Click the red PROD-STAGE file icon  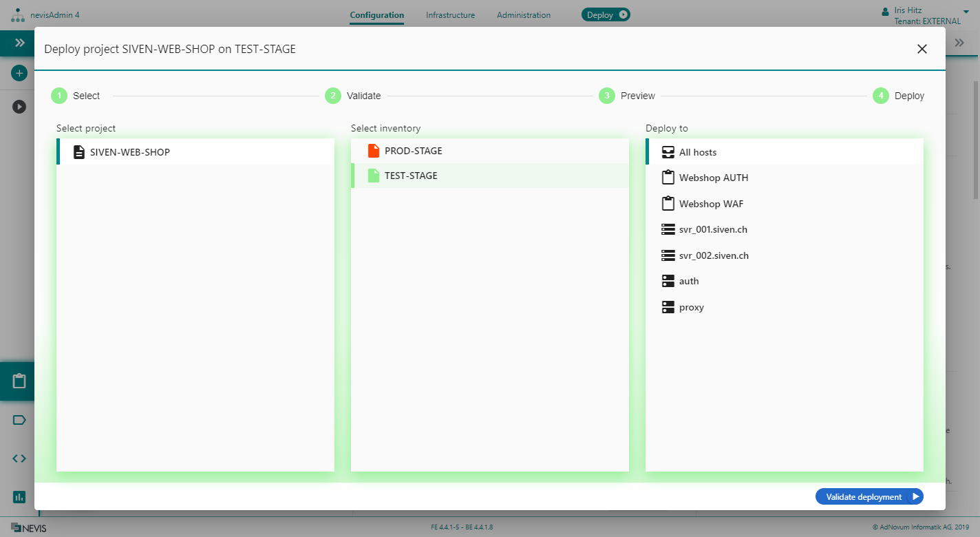(374, 151)
